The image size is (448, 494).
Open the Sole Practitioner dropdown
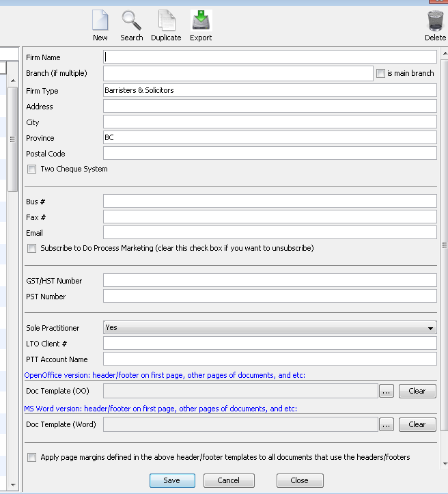pyautogui.click(x=270, y=328)
